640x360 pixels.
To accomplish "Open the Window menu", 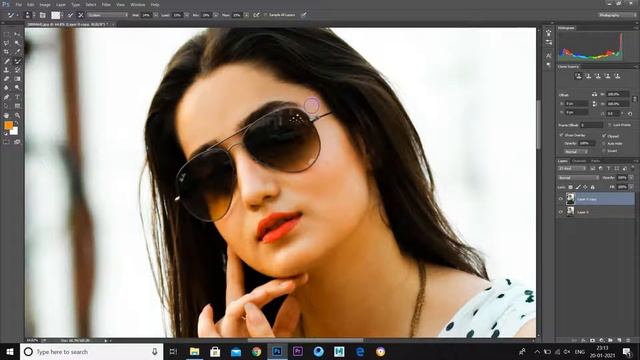I will point(138,4).
